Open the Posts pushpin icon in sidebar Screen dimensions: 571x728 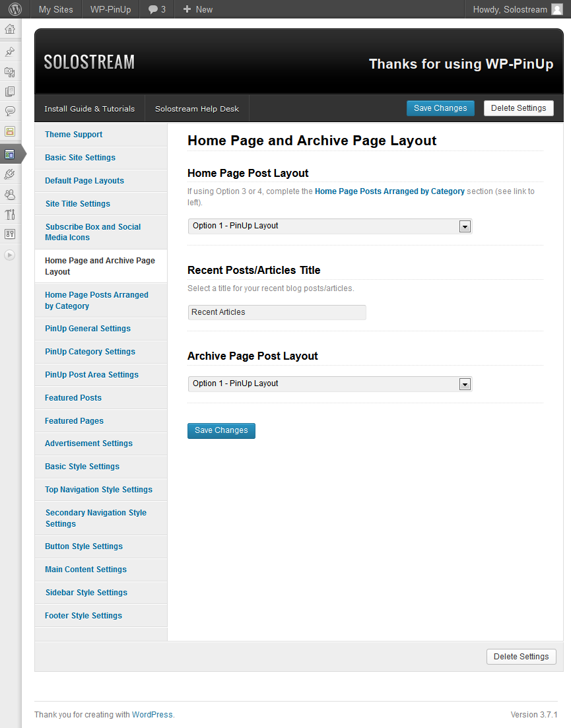(x=10, y=51)
